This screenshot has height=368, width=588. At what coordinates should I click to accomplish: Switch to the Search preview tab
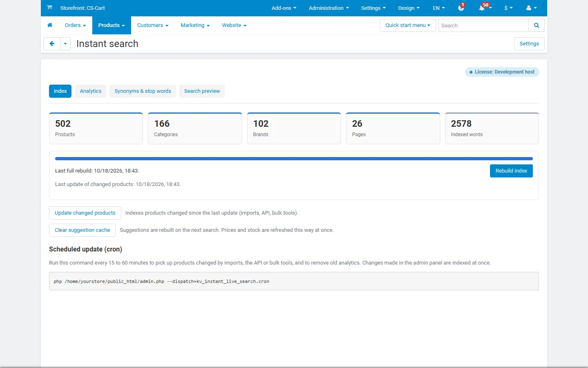point(202,91)
